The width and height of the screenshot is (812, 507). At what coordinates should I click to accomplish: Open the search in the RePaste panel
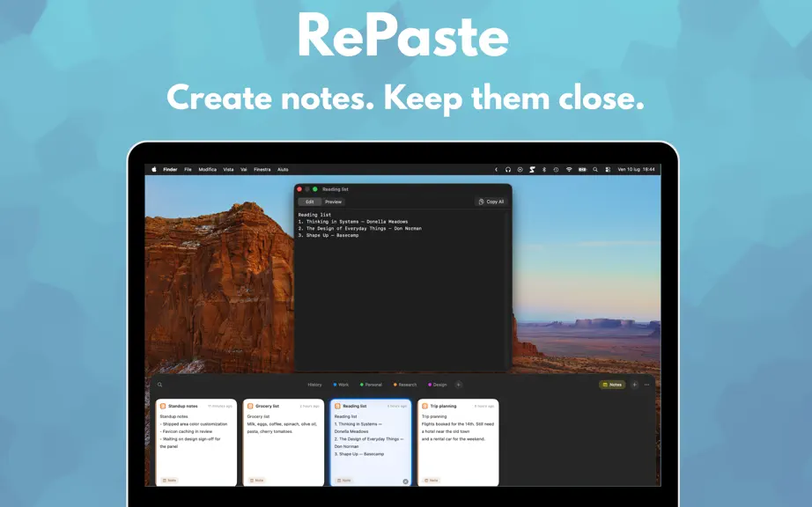point(160,385)
